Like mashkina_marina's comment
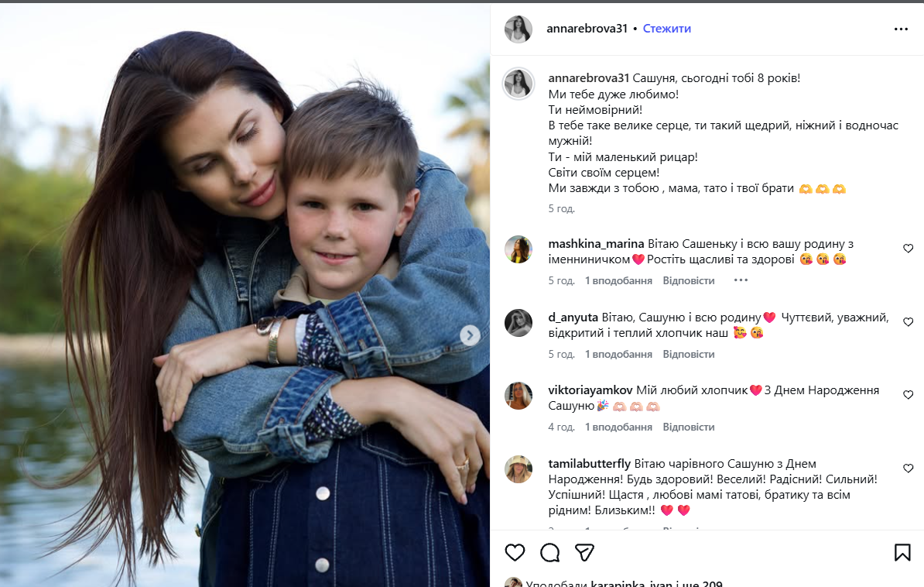Viewport: 924px width, 587px height. (x=909, y=249)
